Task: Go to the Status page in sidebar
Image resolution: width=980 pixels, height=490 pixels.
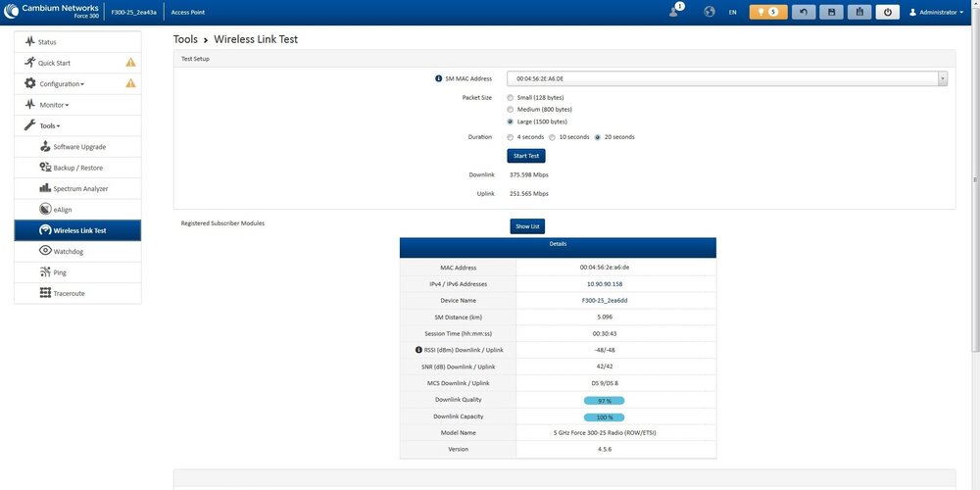Action: [x=47, y=42]
